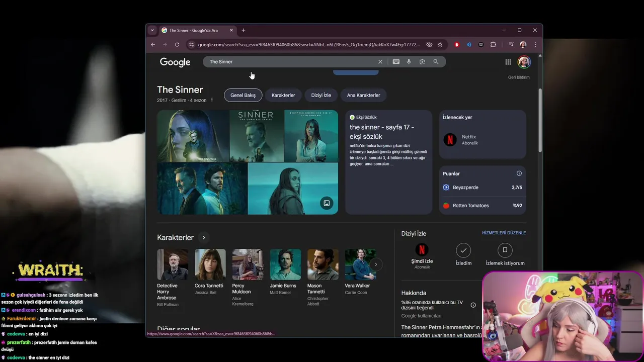The height and width of the screenshot is (362, 644).
Task: Show more characters with the carousel arrow
Action: pos(376,264)
